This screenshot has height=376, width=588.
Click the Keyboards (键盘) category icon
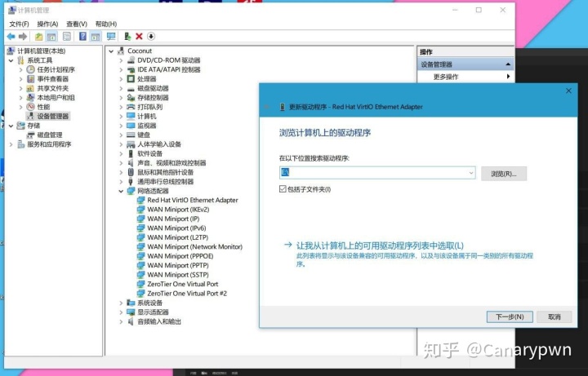(x=131, y=135)
